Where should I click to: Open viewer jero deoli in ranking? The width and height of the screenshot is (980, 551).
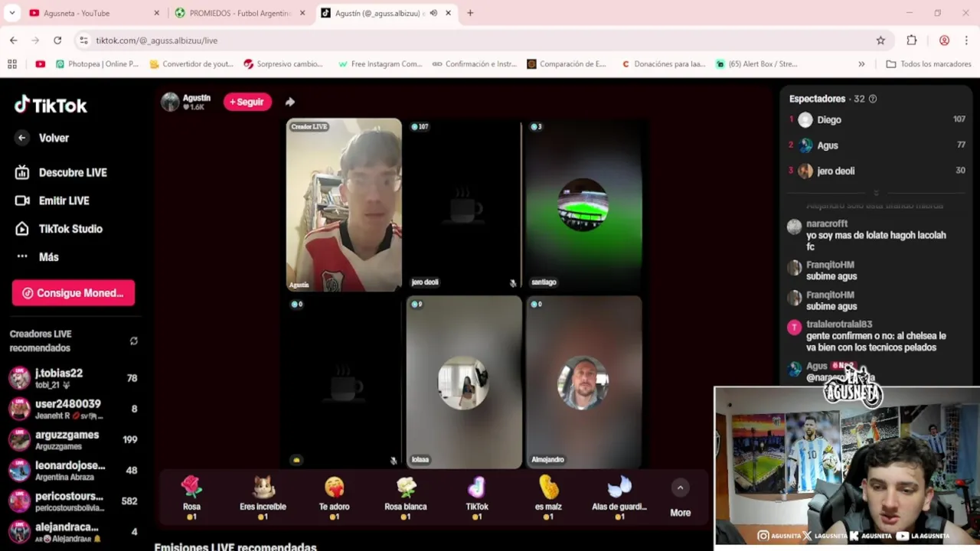877,171
